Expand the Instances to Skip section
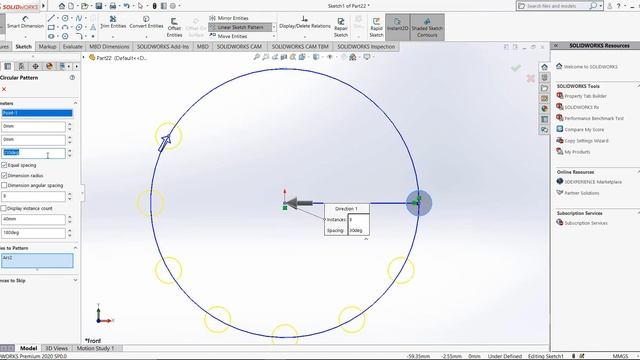640x360 pixels. (x=76, y=280)
